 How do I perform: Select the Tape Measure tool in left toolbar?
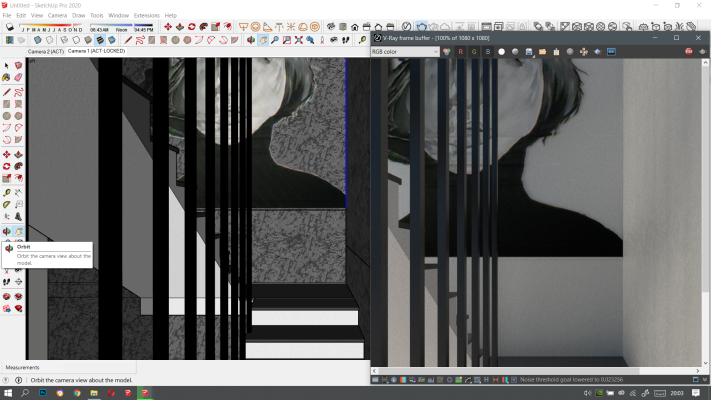coord(6,193)
